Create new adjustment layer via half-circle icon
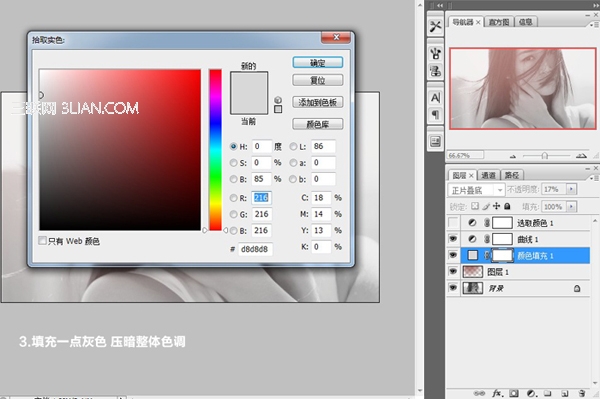 (x=531, y=393)
